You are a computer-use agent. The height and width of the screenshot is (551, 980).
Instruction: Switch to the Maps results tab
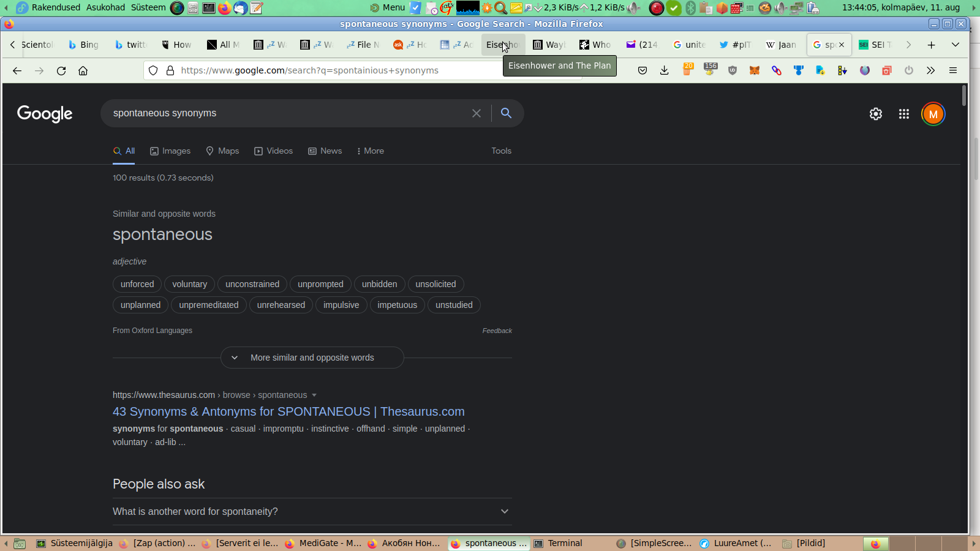[x=222, y=151]
